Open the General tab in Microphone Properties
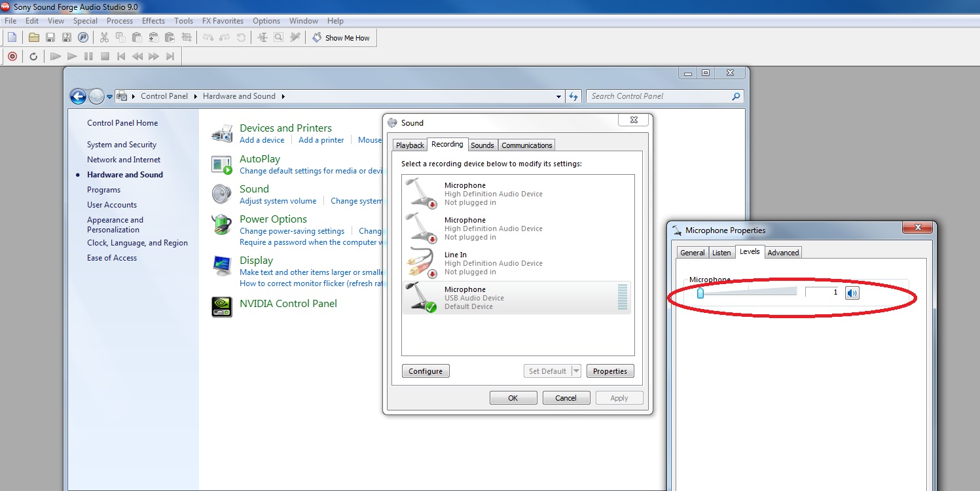This screenshot has height=491, width=980. coord(693,253)
